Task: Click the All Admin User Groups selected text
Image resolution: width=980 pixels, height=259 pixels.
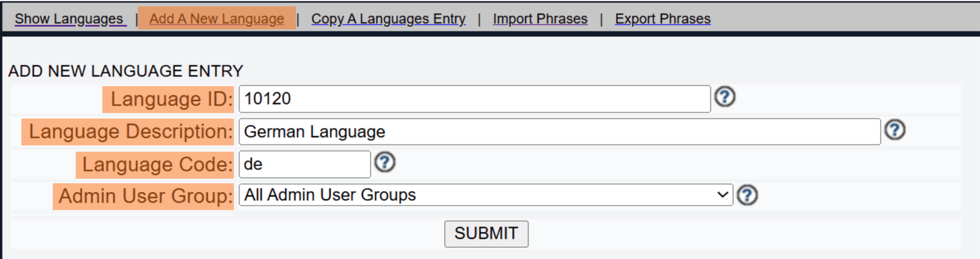Action: tap(330, 195)
